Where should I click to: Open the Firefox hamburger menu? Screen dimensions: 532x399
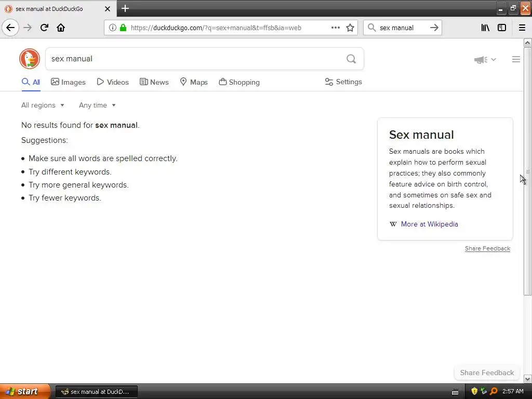(522, 28)
